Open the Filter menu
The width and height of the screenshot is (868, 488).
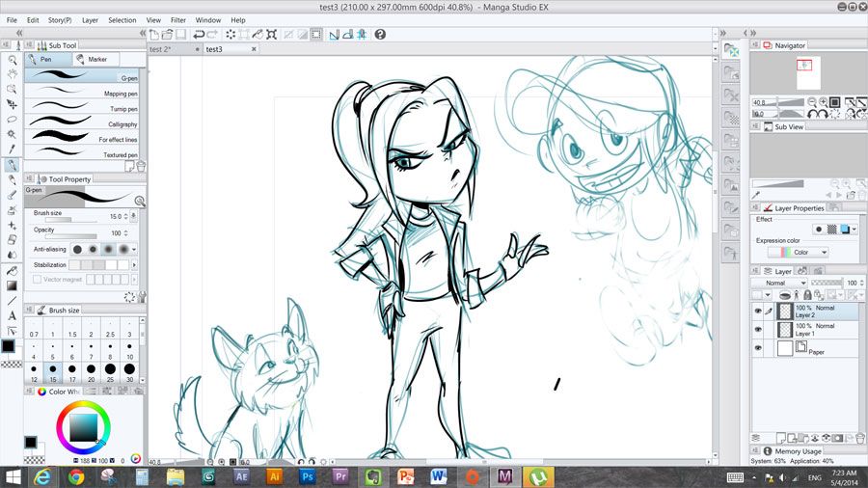178,19
